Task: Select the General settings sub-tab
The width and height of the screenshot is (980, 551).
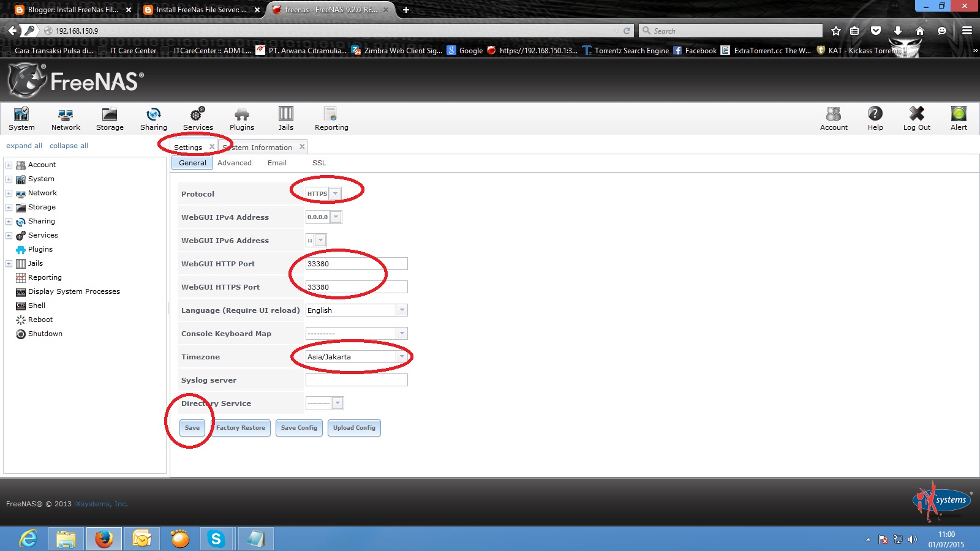Action: click(x=192, y=163)
